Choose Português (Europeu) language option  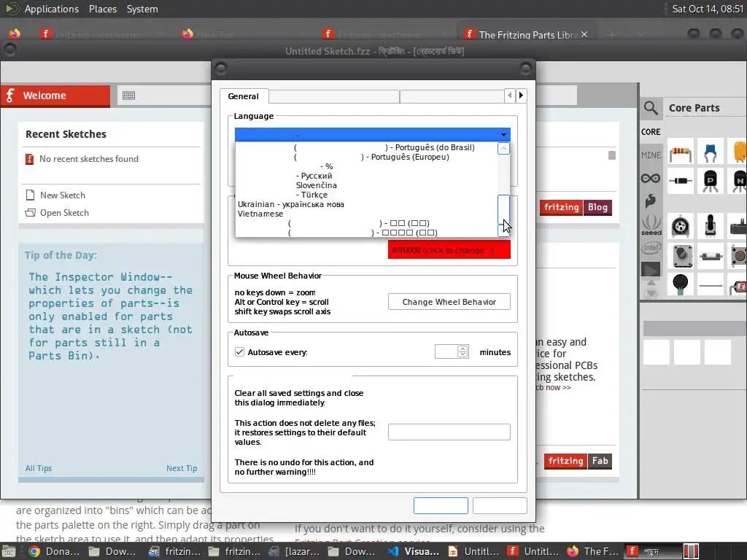(366, 157)
